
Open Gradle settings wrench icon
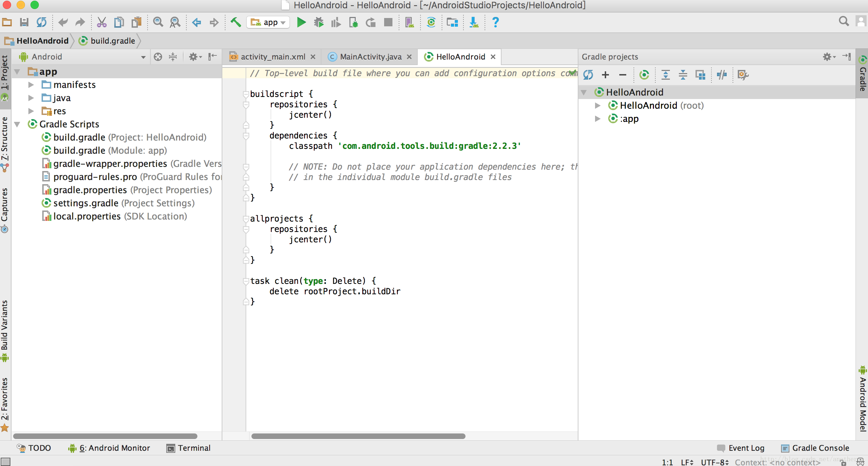pyautogui.click(x=743, y=75)
